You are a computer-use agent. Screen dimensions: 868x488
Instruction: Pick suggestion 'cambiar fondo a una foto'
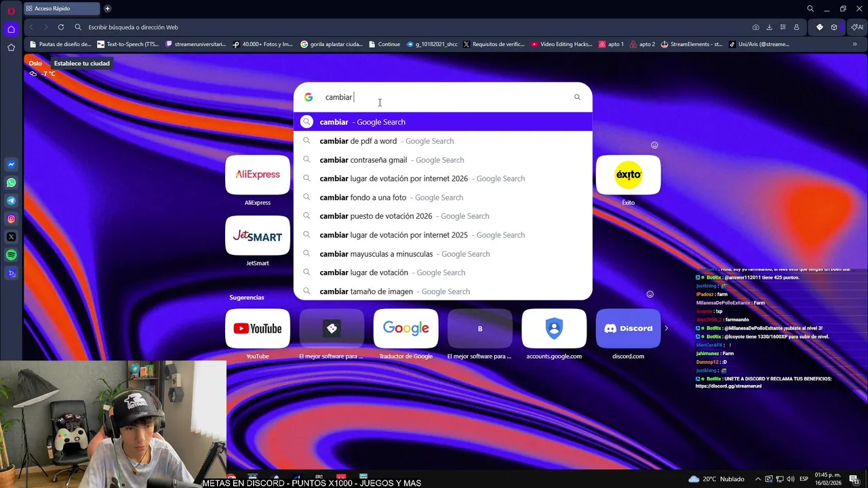pyautogui.click(x=443, y=197)
